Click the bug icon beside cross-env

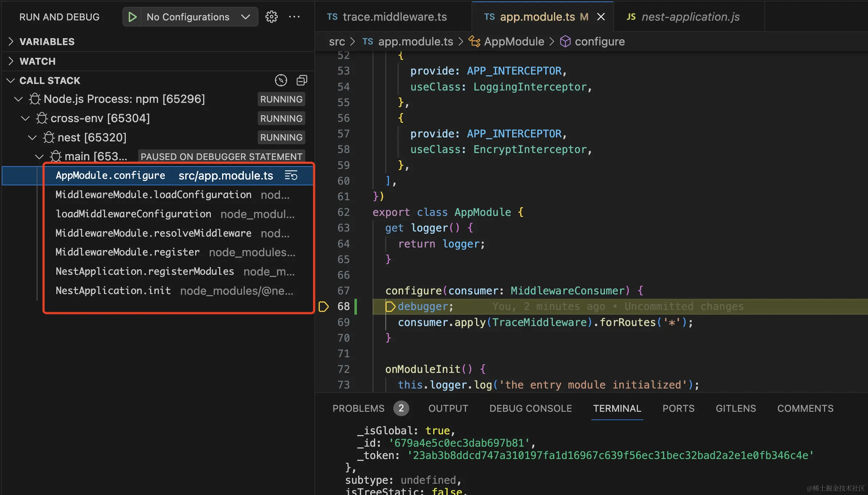click(x=42, y=118)
